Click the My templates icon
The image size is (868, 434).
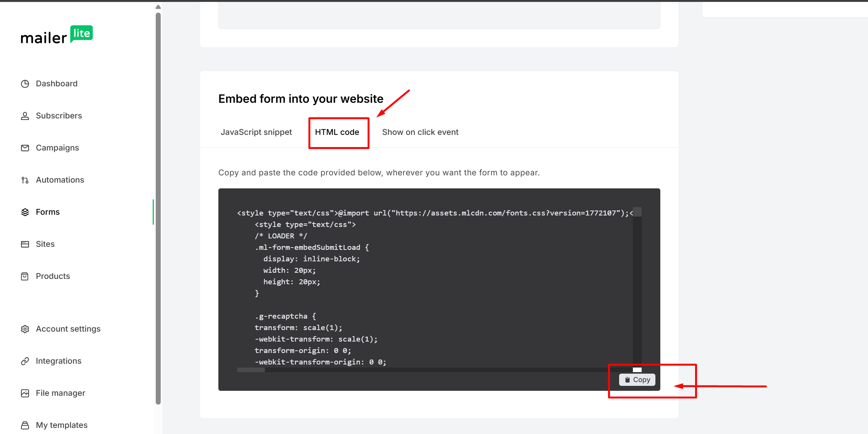(25, 425)
